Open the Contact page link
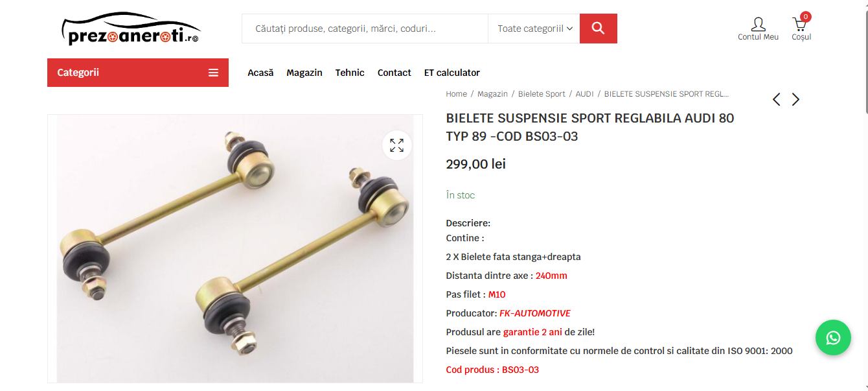Screen dimensions: 868x391 (x=394, y=73)
